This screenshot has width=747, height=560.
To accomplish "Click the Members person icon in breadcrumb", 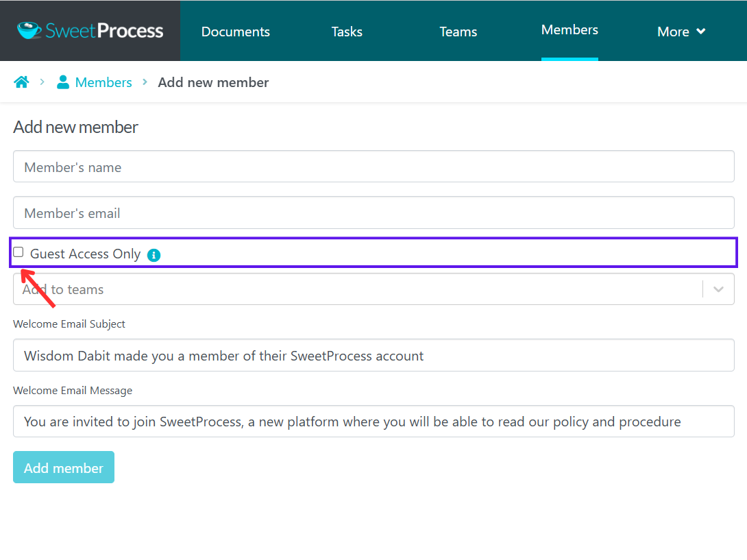I will point(63,82).
